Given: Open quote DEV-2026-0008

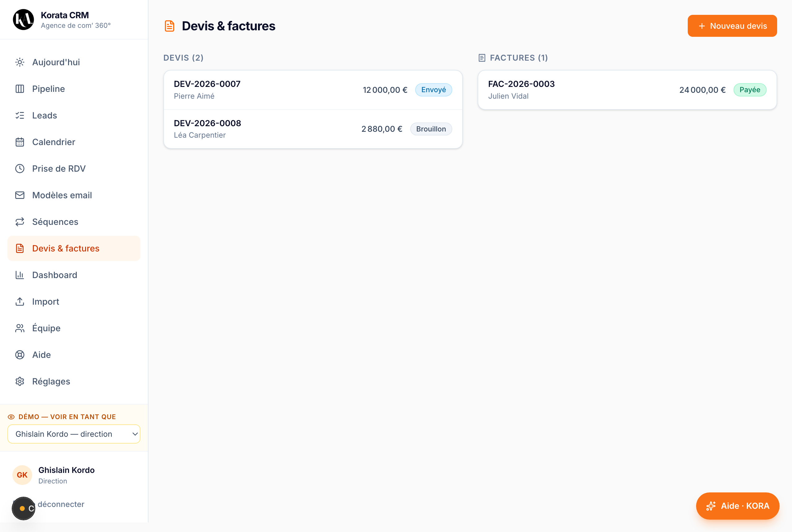Looking at the screenshot, I should (313, 129).
